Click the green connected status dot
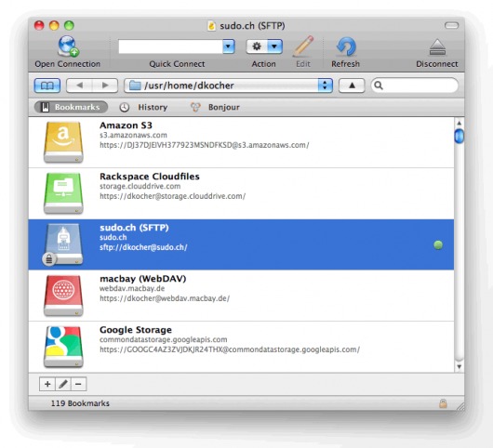This screenshot has width=493, height=448. pos(438,244)
